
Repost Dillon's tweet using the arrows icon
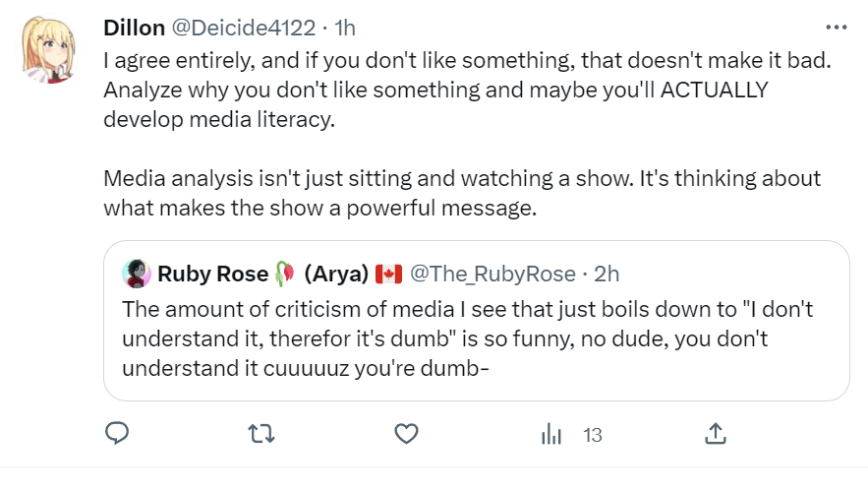pos(261,433)
